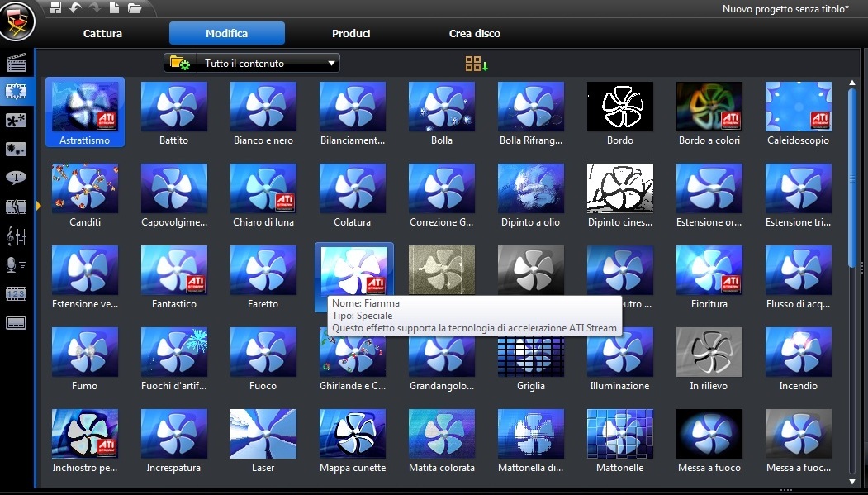Image resolution: width=868 pixels, height=495 pixels.
Task: Open the Crea disco tab
Action: coord(474,34)
